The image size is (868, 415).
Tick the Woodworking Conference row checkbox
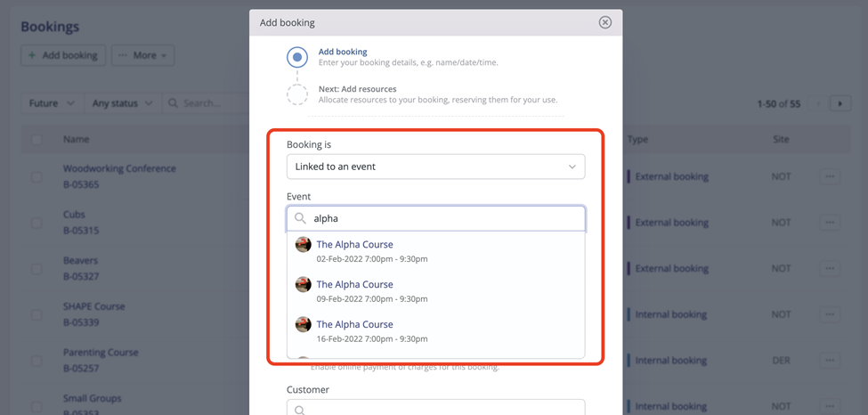point(37,176)
